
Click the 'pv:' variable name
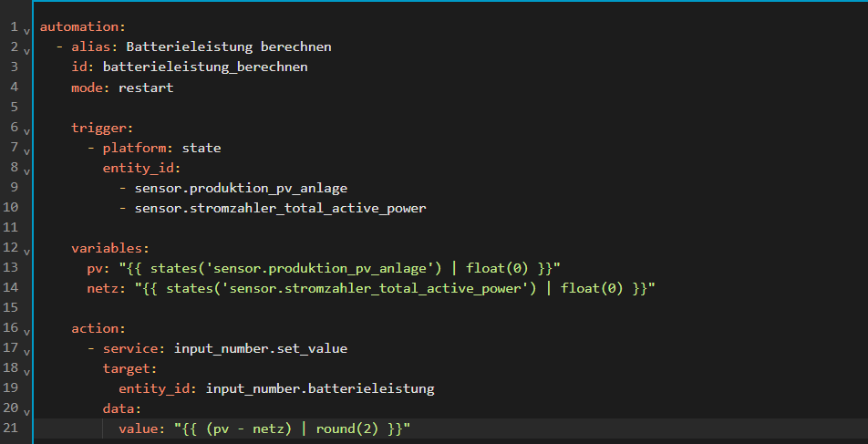coord(99,269)
